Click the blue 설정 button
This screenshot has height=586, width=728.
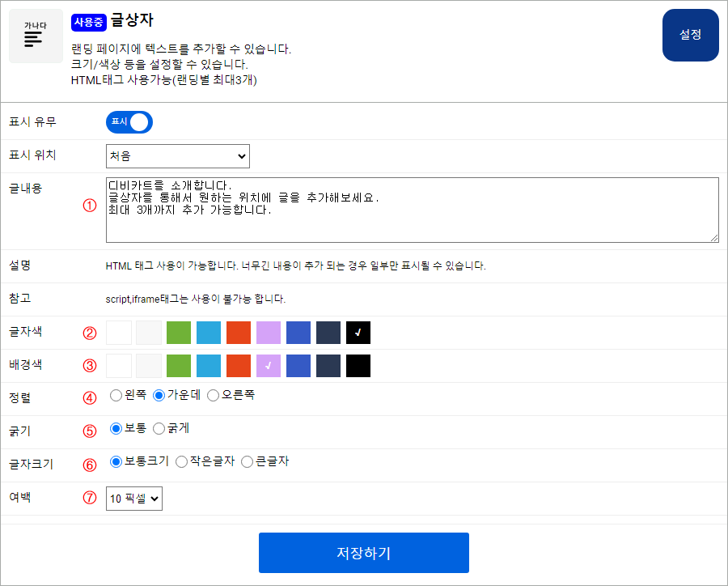690,35
